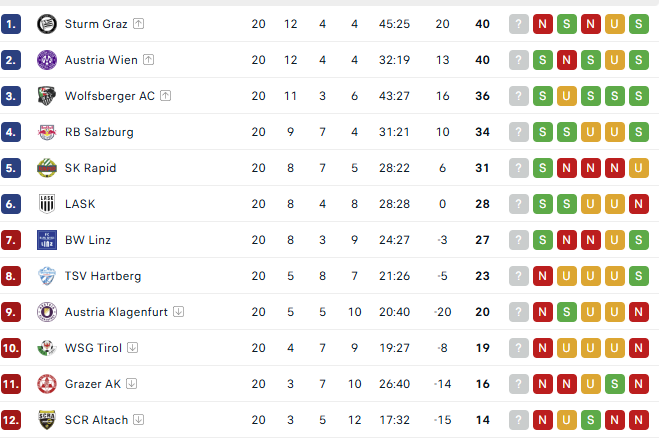The width and height of the screenshot is (664, 438).
Task: Click the yellow U form badge for Sturm Graz
Action: pos(614,24)
